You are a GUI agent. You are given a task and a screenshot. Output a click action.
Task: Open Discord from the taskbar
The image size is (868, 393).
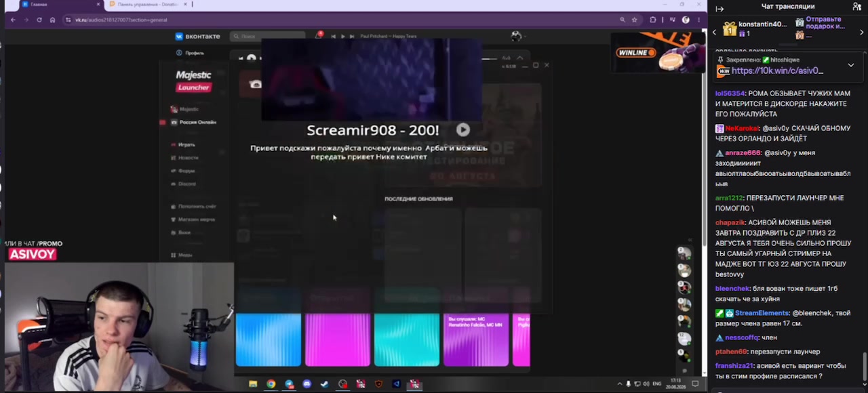(307, 384)
